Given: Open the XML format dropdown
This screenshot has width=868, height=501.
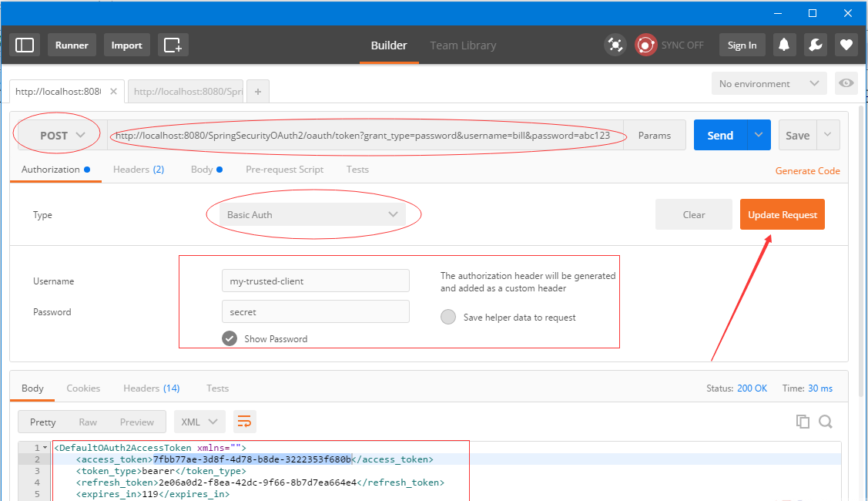Looking at the screenshot, I should click(199, 422).
